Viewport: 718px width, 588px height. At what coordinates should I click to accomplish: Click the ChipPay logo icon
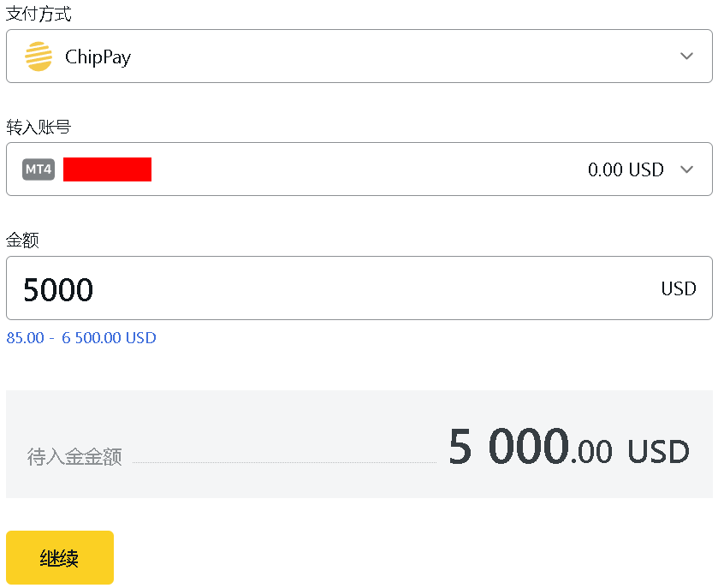39,56
